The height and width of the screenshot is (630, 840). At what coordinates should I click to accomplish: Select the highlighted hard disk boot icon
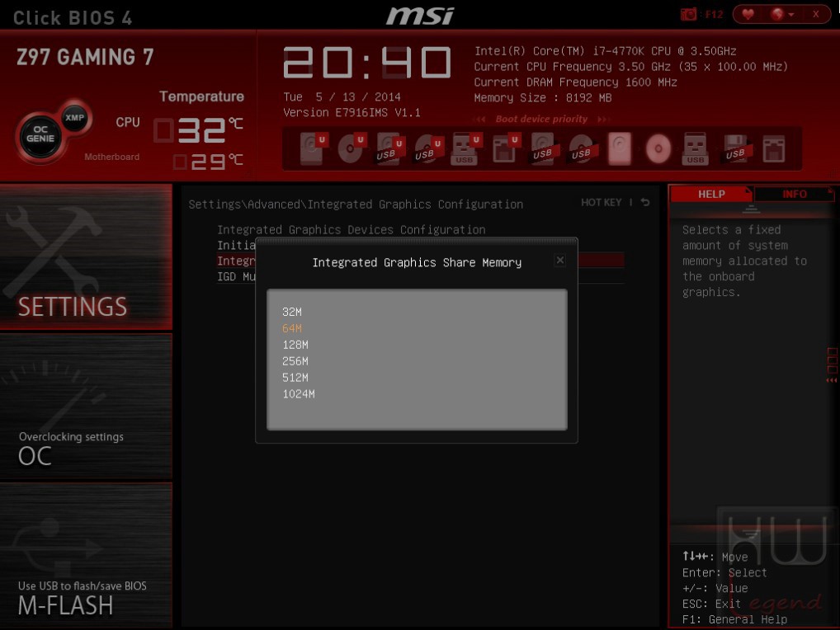620,148
